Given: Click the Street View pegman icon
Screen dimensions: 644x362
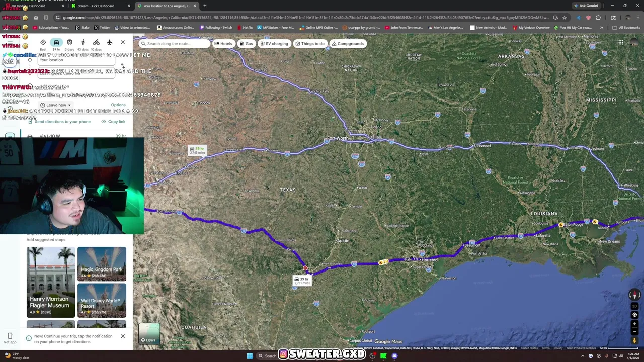Looking at the screenshot, I should coord(634,341).
